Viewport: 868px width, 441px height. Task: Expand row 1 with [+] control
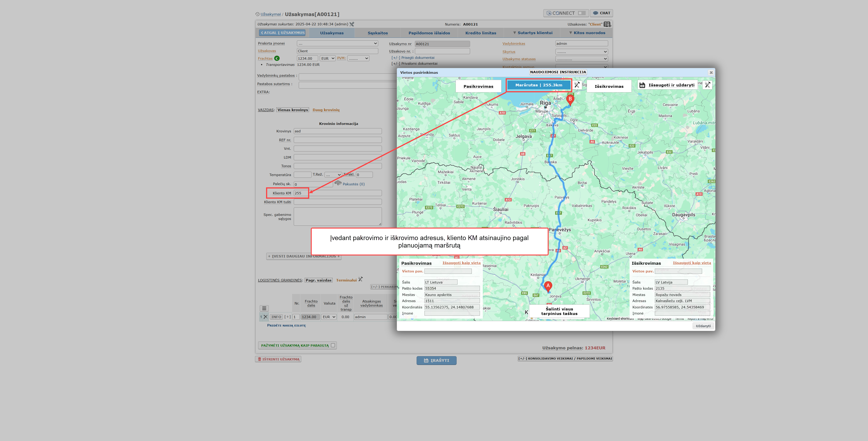[x=288, y=317]
